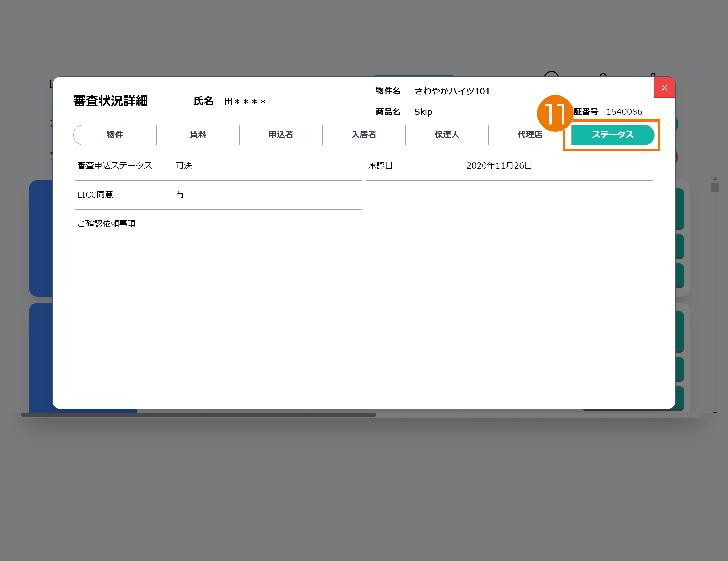Click the vertical scrollbar thumb on right
Viewport: 728px width, 561px height.
point(715,187)
